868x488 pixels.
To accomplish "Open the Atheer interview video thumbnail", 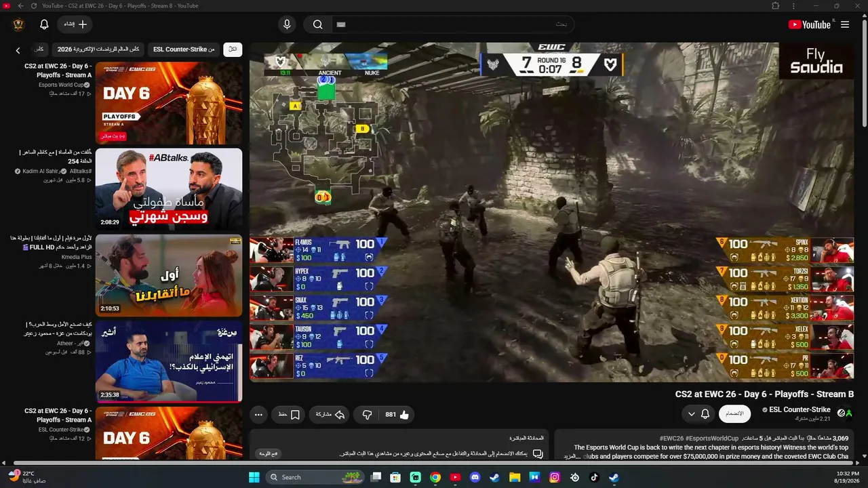I will click(x=169, y=361).
